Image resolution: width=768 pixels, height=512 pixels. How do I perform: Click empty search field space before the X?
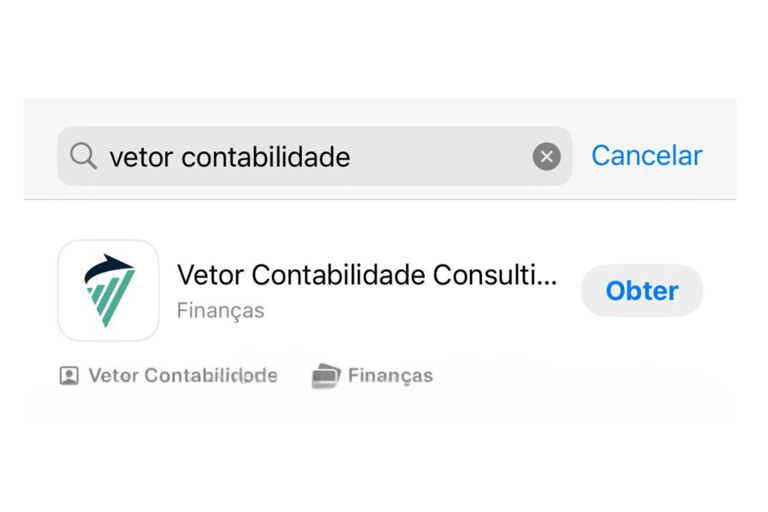[x=441, y=156]
